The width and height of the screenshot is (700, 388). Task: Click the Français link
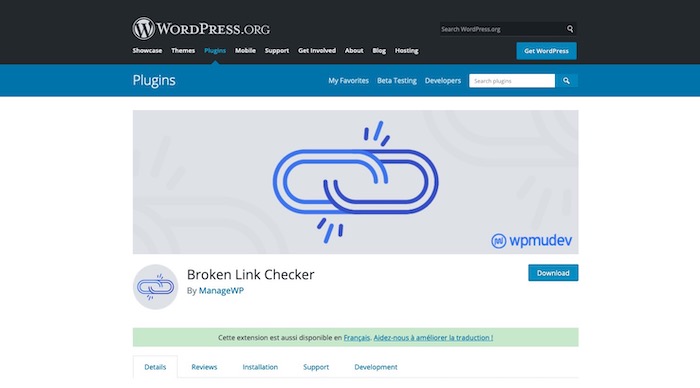357,338
